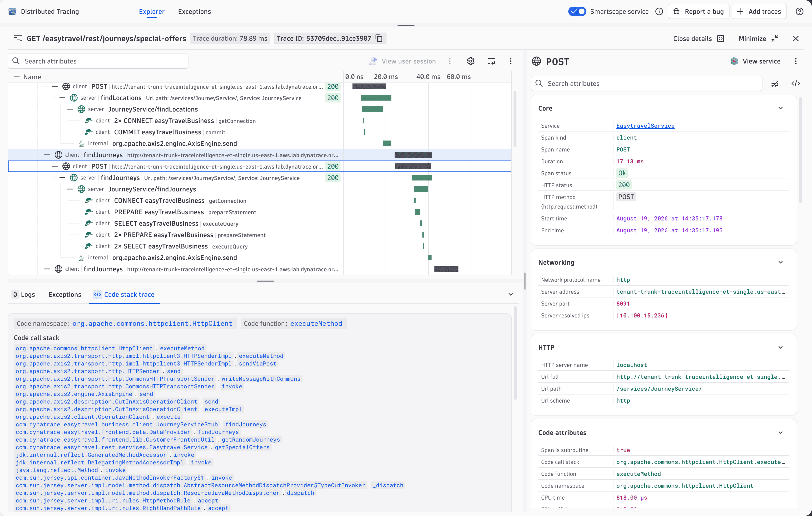Click the Report a bug button
This screenshot has width=812, height=516.
pyautogui.click(x=699, y=11)
